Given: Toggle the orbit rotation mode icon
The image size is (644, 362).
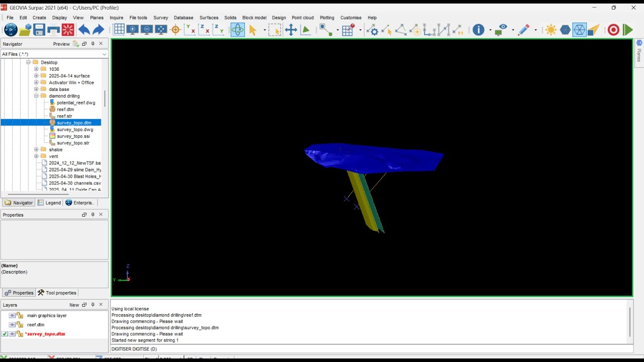Looking at the screenshot, I should 237,30.
